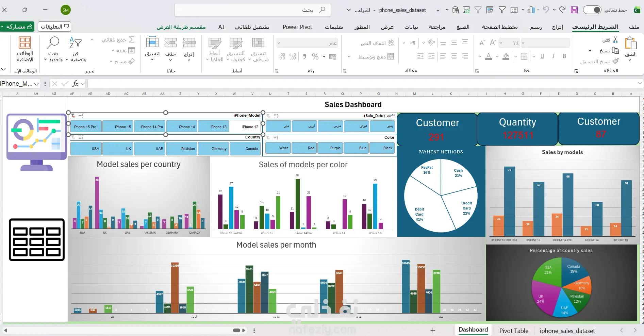Viewport: 644px width, 336px height.
Task: Open the Data (بيانات) ribbon tab
Action: (411, 27)
